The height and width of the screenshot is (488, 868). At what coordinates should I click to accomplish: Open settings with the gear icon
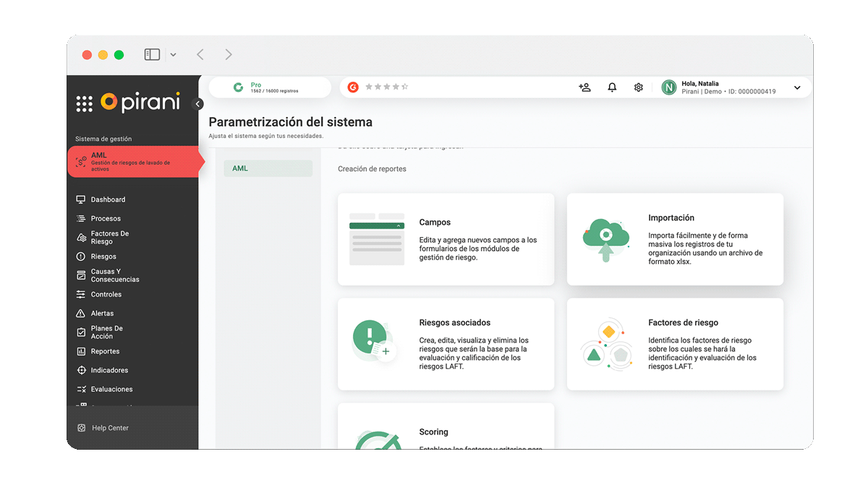point(639,87)
